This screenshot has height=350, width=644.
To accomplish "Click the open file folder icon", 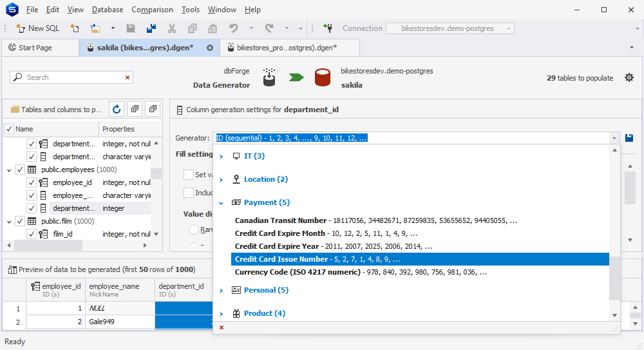I will 95,28.
